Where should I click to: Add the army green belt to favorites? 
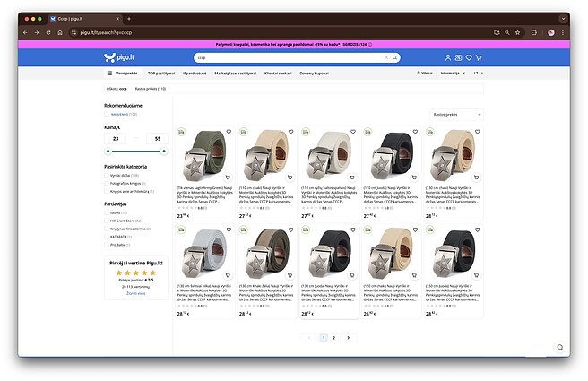(229, 131)
